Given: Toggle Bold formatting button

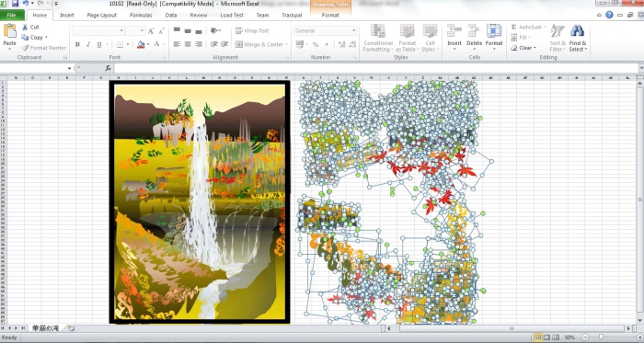Looking at the screenshot, I should [x=77, y=44].
